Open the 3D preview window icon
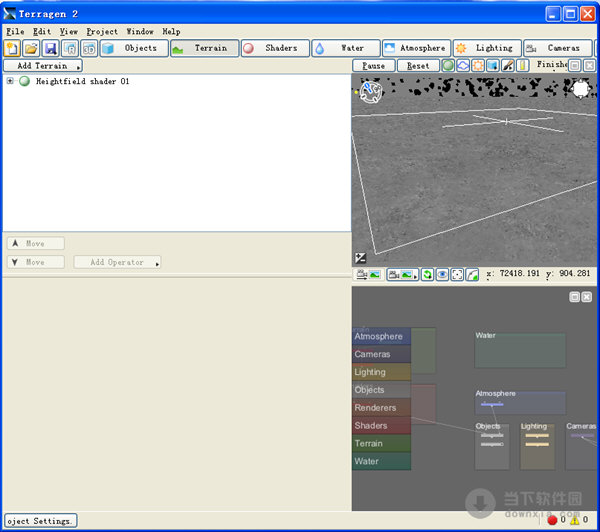 [89, 48]
